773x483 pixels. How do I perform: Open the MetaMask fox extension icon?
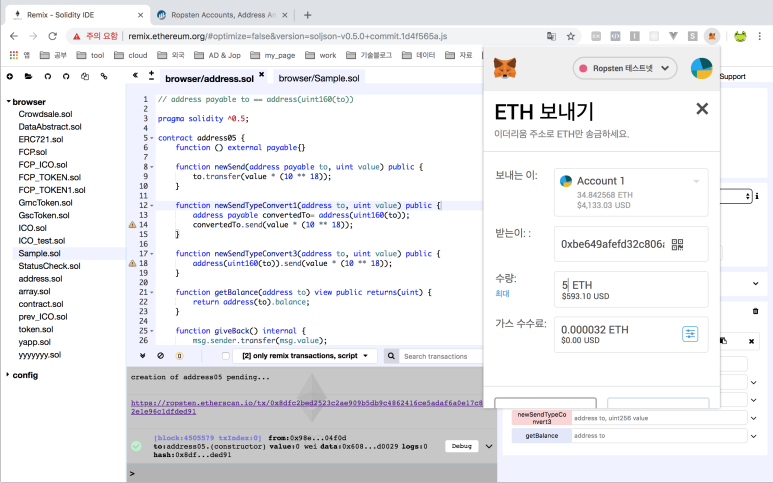pyautogui.click(x=711, y=36)
